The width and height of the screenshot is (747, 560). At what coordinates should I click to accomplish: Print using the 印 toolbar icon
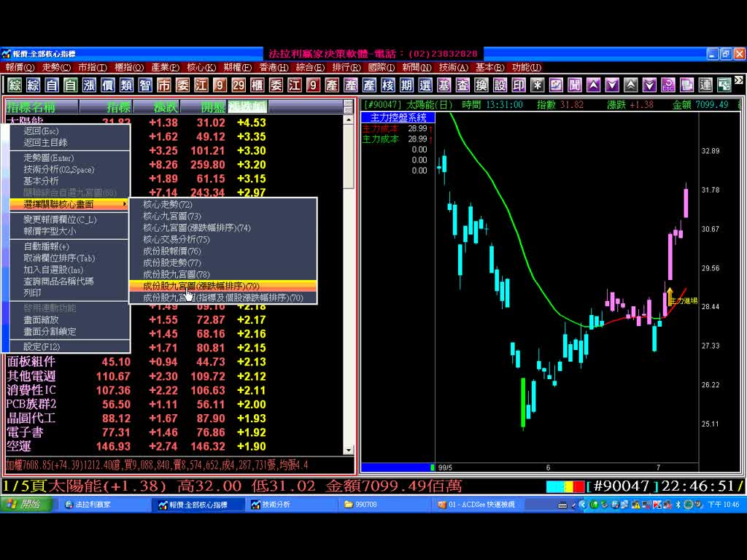(519, 85)
